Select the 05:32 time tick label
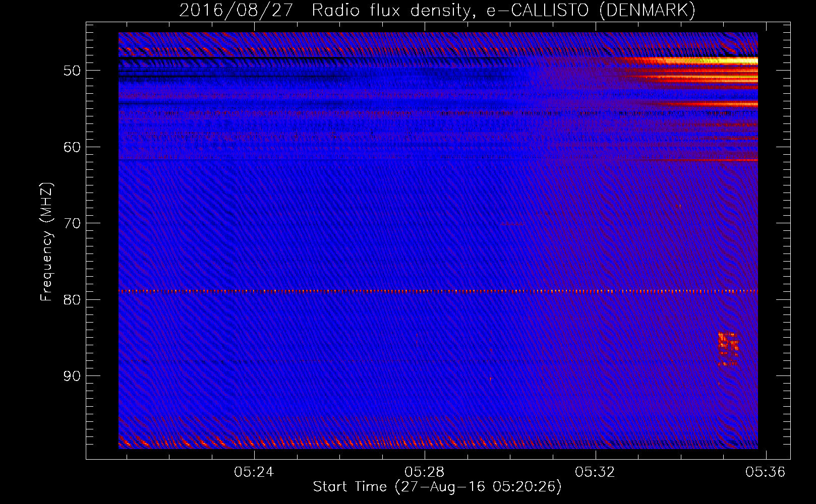 (595, 472)
